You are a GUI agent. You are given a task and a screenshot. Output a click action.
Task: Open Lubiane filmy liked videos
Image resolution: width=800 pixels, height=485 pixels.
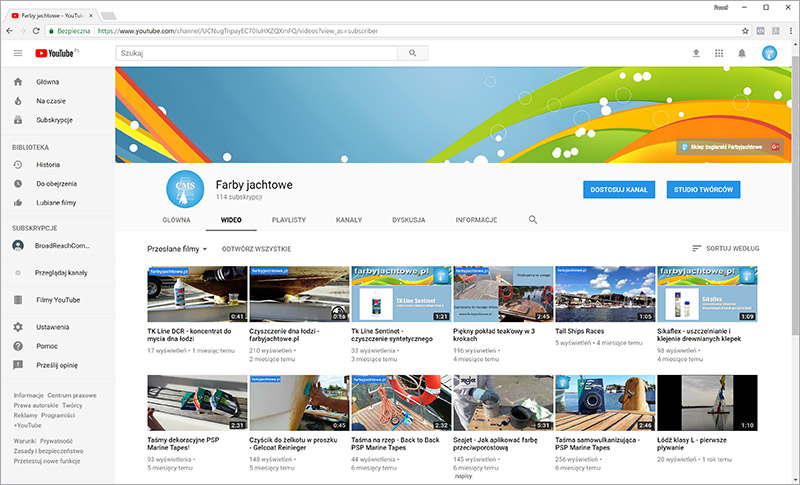(58, 202)
